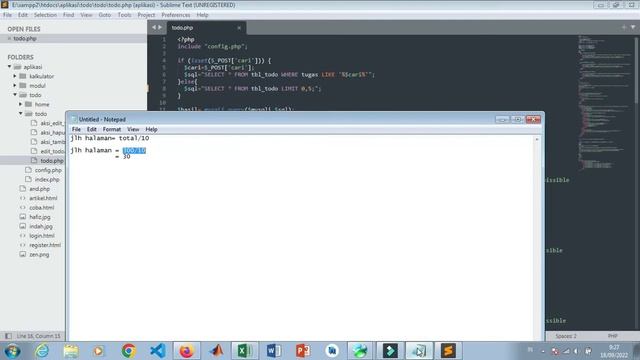Viewport: 640px width, 360px height.
Task: Open Notepad Format menu
Action: click(112, 129)
